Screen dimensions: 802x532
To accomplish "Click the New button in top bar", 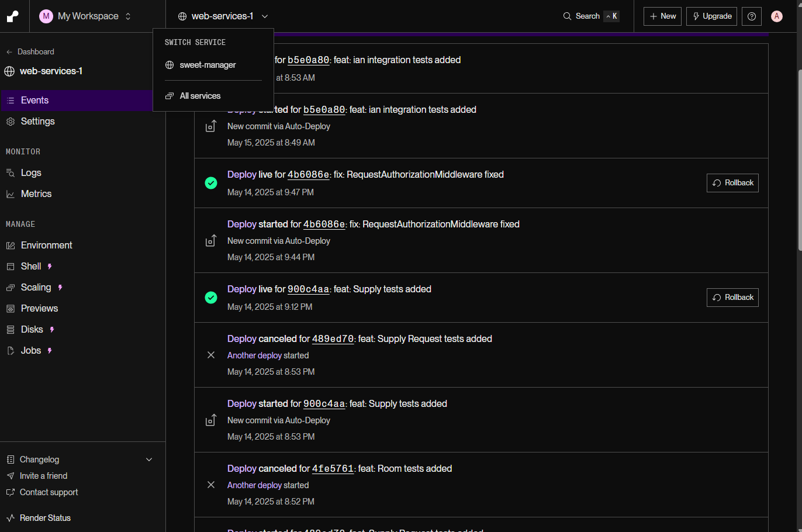I will (662, 16).
